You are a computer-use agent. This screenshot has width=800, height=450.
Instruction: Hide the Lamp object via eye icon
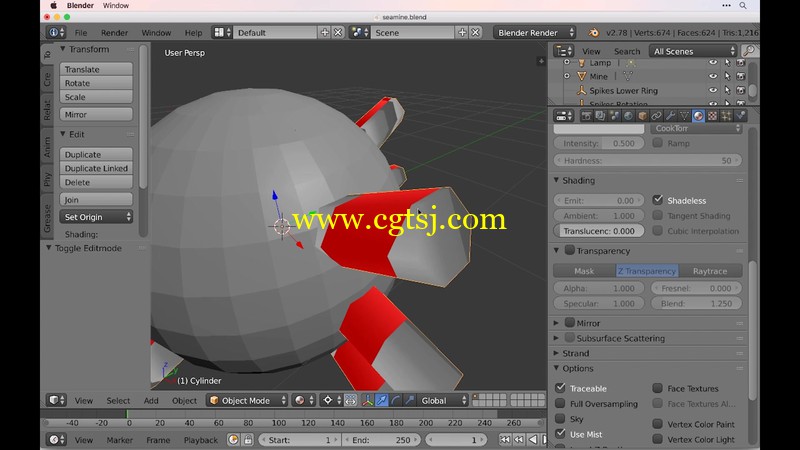pyautogui.click(x=713, y=62)
